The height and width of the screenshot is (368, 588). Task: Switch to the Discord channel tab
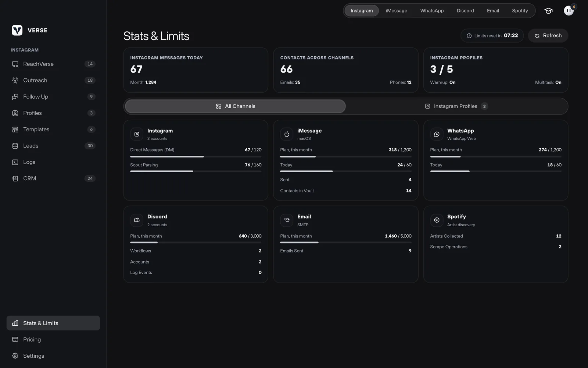(465, 11)
